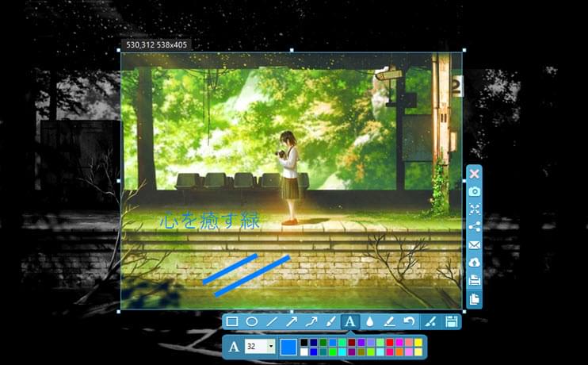Image resolution: width=588 pixels, height=365 pixels.
Task: Select the paint Brush tool
Action: tap(330, 321)
